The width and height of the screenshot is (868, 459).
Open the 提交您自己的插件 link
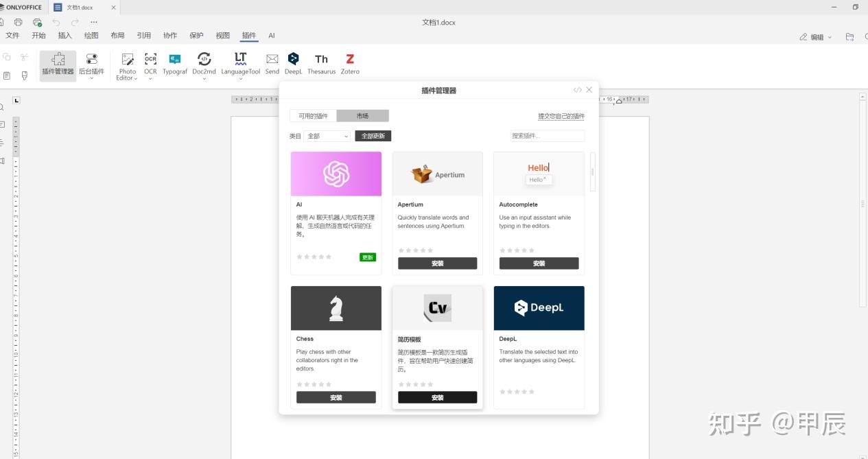click(561, 117)
